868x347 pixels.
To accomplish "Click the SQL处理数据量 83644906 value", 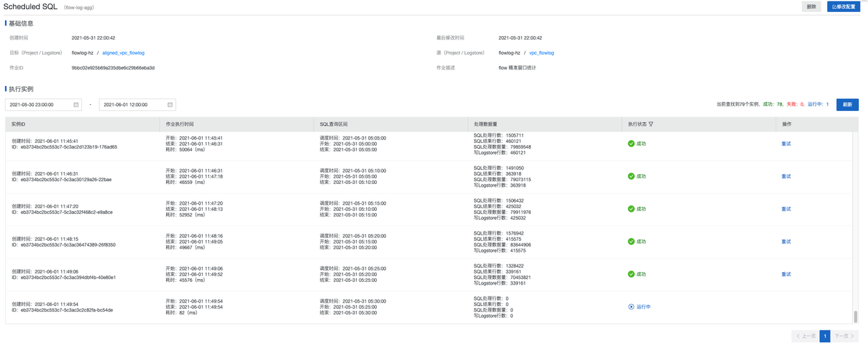I will click(x=502, y=245).
